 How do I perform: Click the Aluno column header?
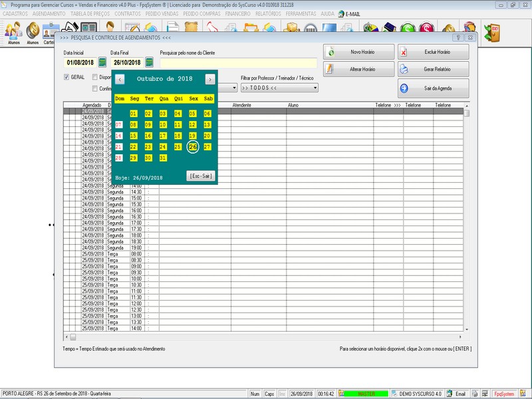click(293, 105)
